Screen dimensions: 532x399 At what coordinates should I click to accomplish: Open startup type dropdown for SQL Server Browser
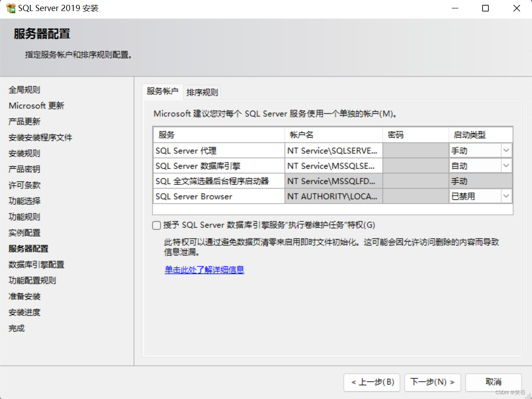506,196
